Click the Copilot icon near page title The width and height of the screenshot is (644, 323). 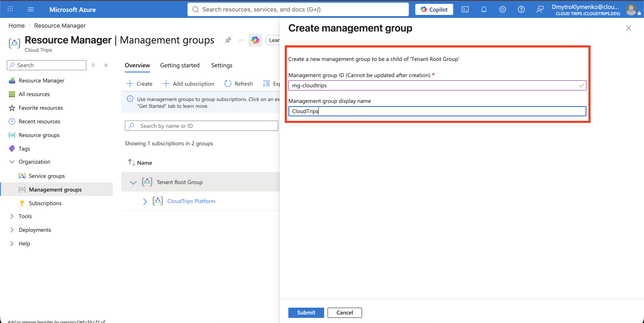(255, 40)
